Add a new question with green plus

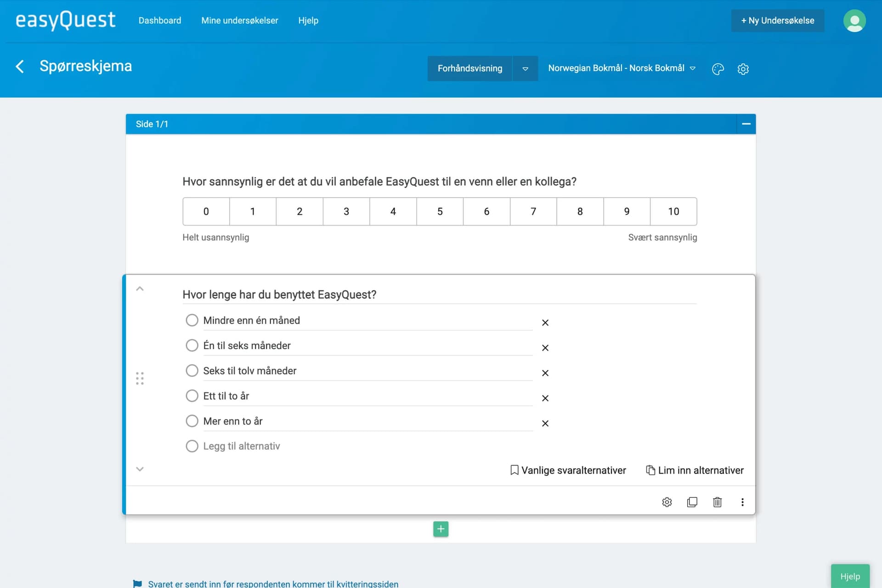(441, 529)
